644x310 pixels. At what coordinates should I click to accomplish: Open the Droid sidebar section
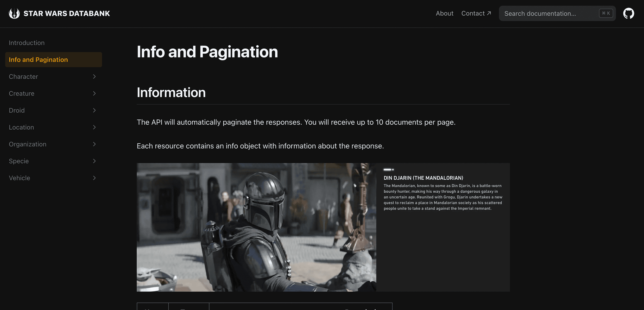[54, 110]
